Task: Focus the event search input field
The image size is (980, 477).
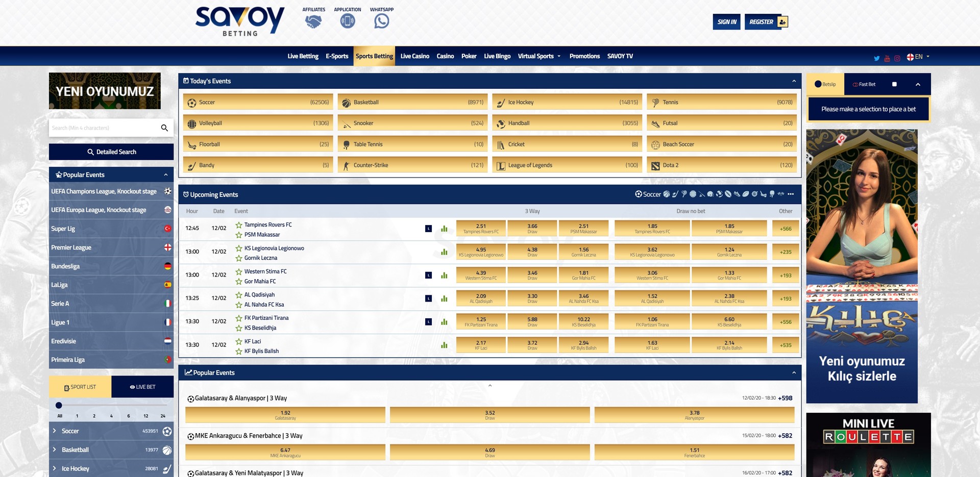Action: coord(104,128)
